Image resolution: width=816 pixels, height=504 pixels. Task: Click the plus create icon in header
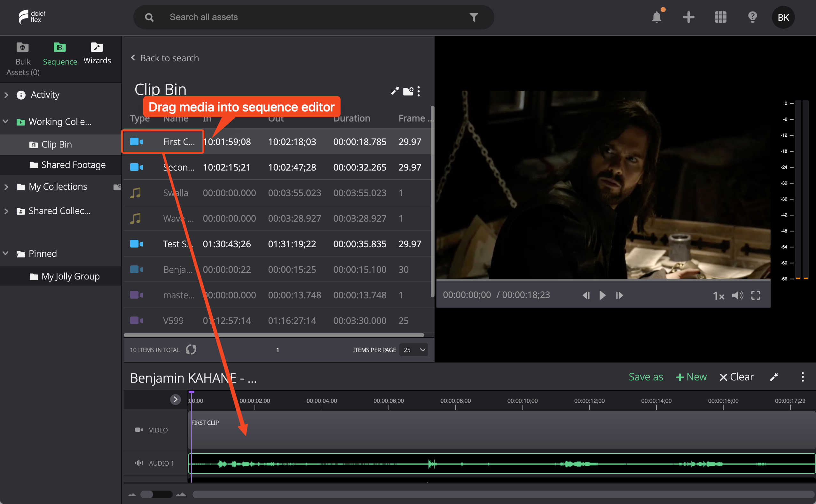click(x=688, y=17)
